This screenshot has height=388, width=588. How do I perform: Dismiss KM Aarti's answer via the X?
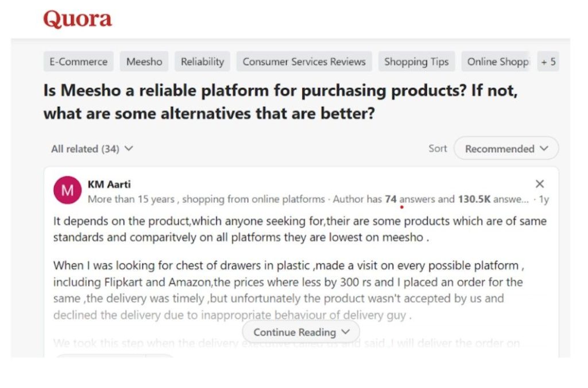(x=539, y=184)
